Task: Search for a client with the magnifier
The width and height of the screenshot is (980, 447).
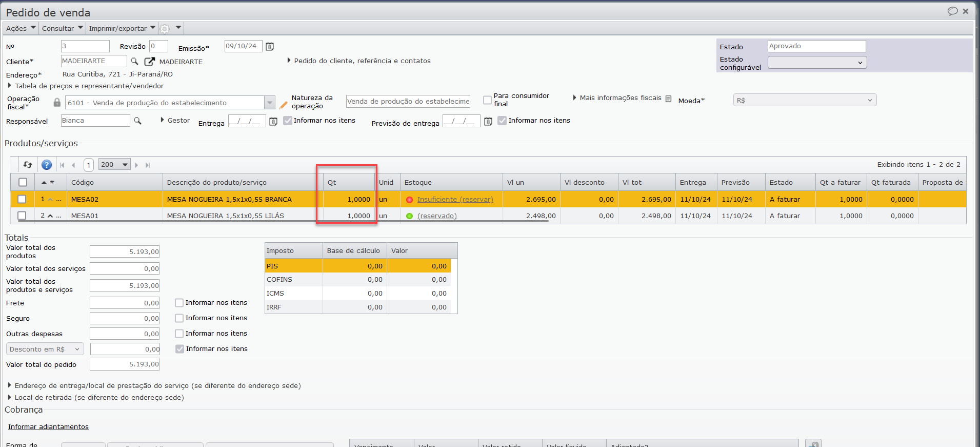Action: [134, 62]
